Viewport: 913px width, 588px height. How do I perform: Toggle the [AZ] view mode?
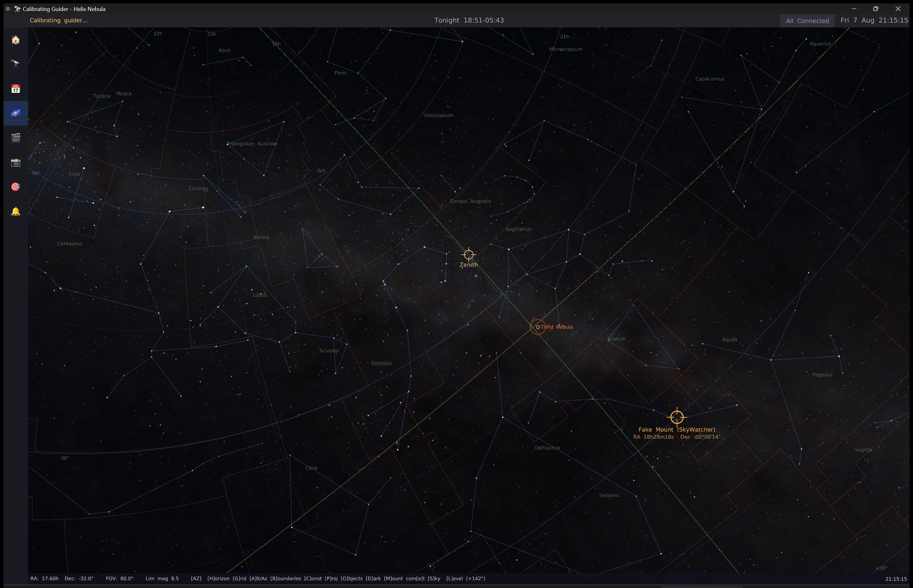click(196, 578)
